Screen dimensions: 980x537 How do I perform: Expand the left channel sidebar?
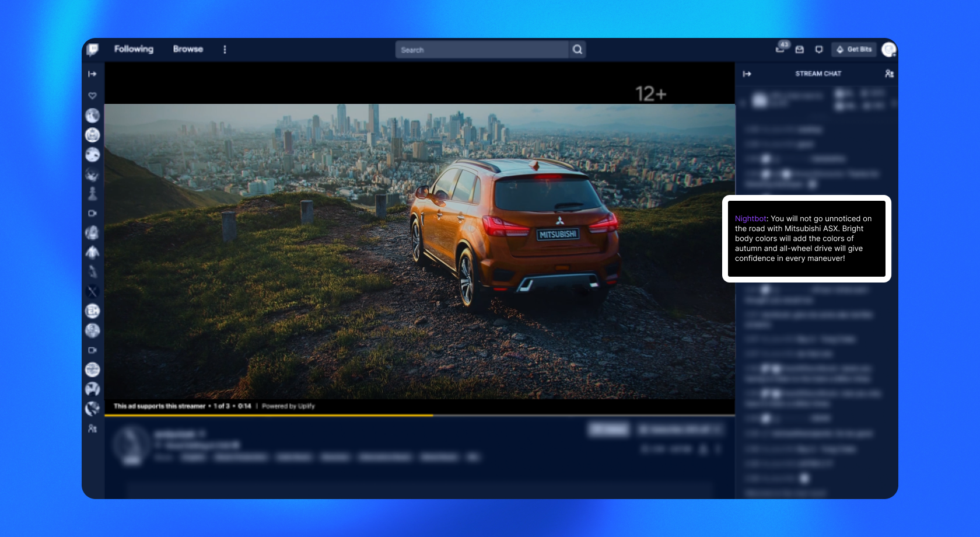point(92,74)
